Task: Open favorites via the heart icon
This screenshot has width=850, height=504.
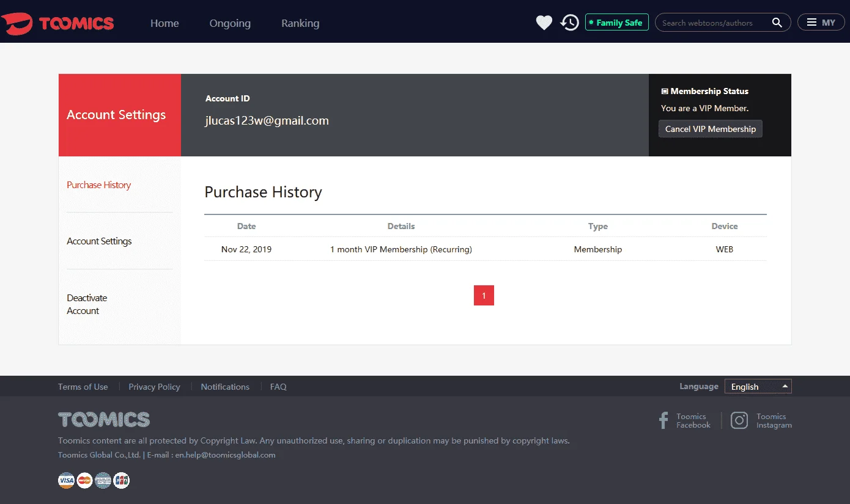Action: (544, 23)
